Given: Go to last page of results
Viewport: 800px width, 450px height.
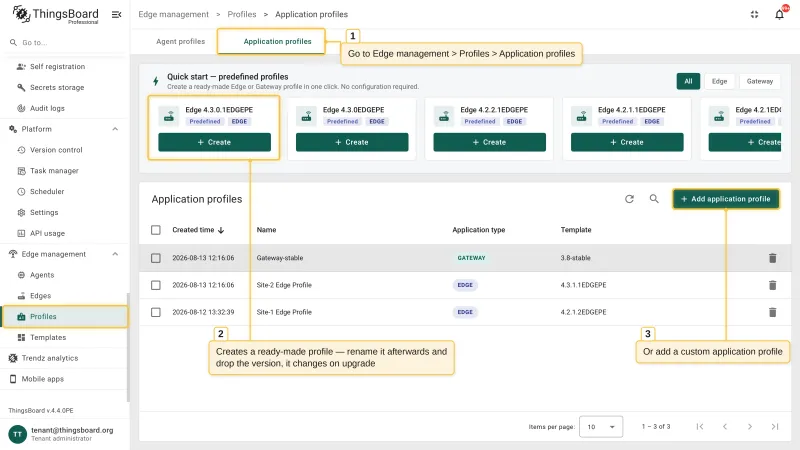Looking at the screenshot, I should (775, 427).
